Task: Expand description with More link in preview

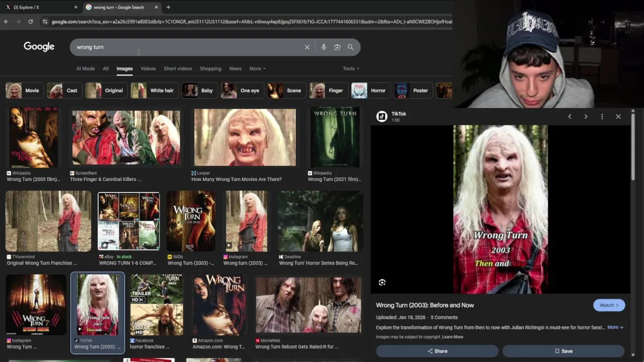Action: [615, 327]
